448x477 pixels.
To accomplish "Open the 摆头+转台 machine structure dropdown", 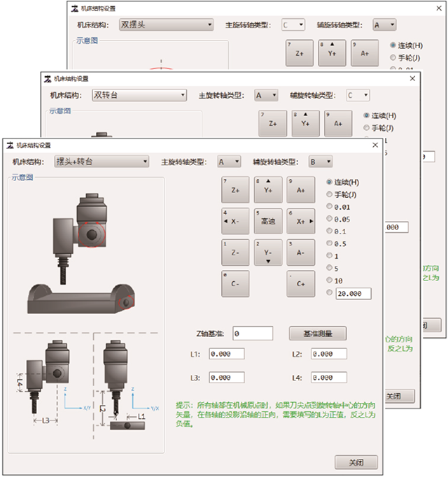I will click(101, 162).
